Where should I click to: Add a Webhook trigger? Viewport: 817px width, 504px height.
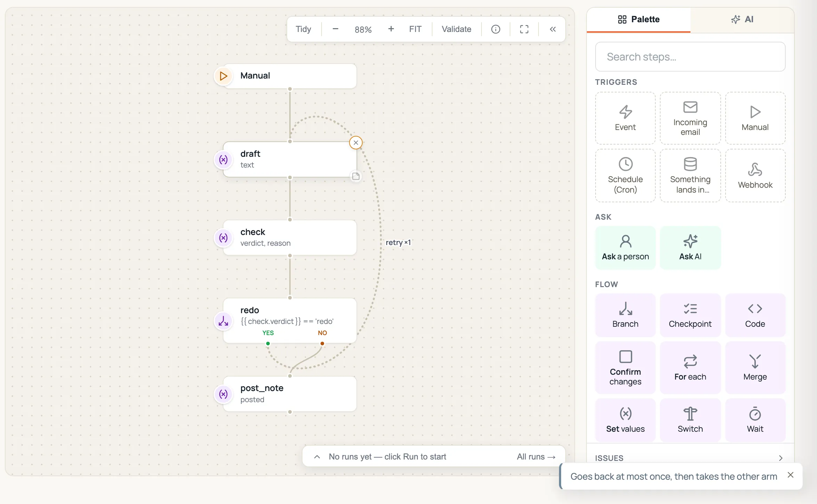coord(755,176)
